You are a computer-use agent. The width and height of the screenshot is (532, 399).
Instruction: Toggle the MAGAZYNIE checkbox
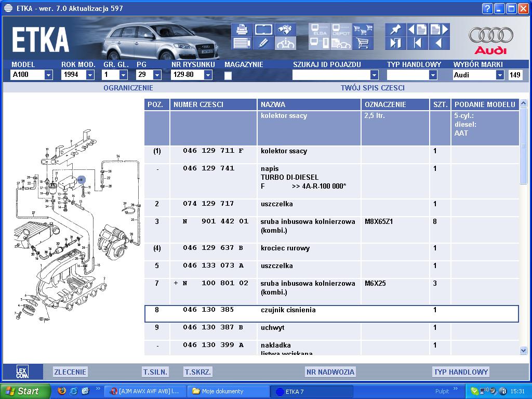click(228, 75)
